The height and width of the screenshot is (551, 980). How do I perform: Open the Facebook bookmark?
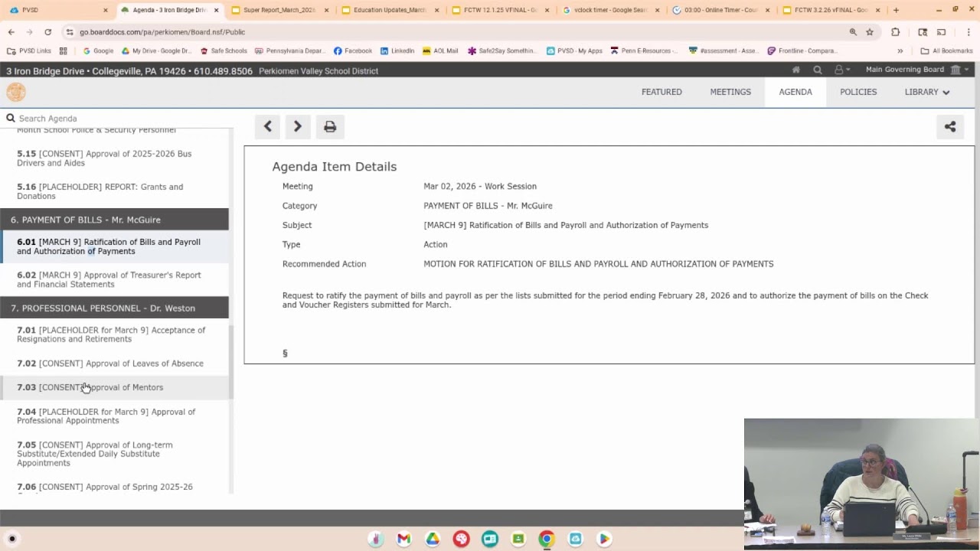point(353,51)
